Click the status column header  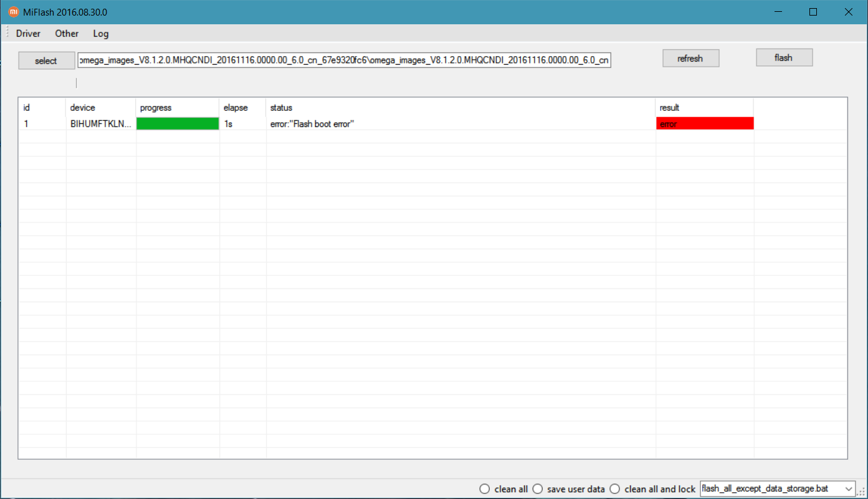pos(461,108)
